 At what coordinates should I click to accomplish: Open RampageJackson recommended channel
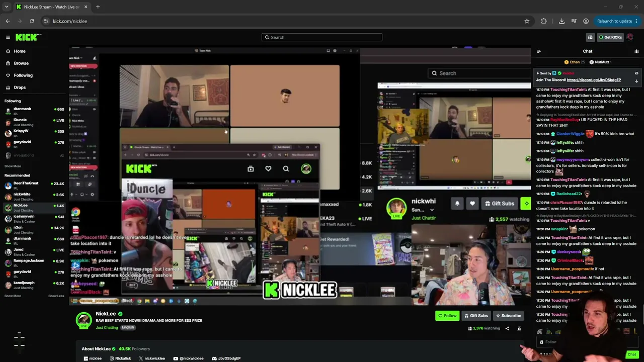pos(34,263)
